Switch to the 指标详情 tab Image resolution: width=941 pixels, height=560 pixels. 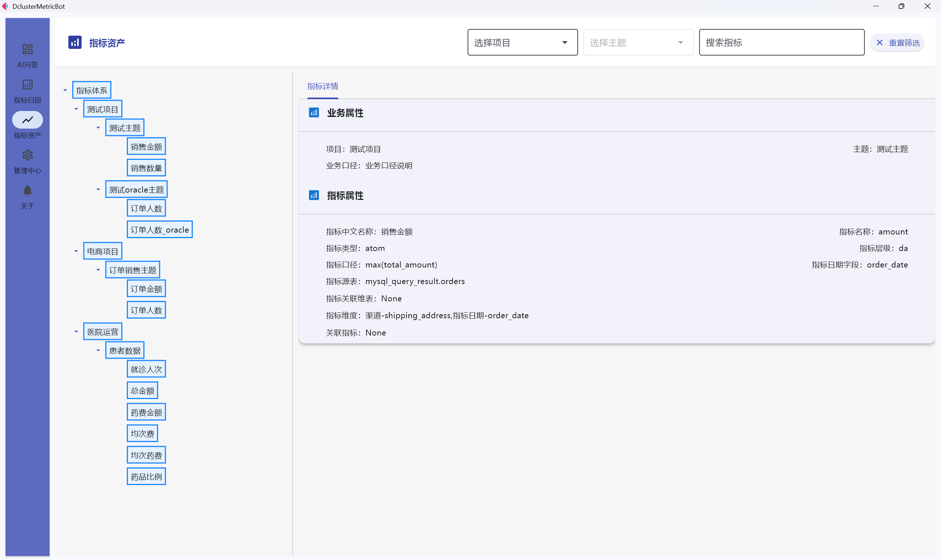coord(322,86)
